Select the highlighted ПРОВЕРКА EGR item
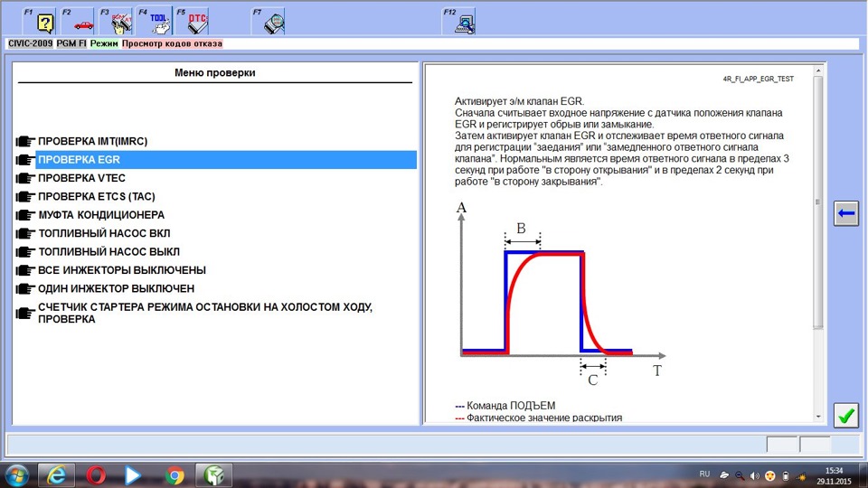The height and width of the screenshot is (488, 868). [x=226, y=159]
